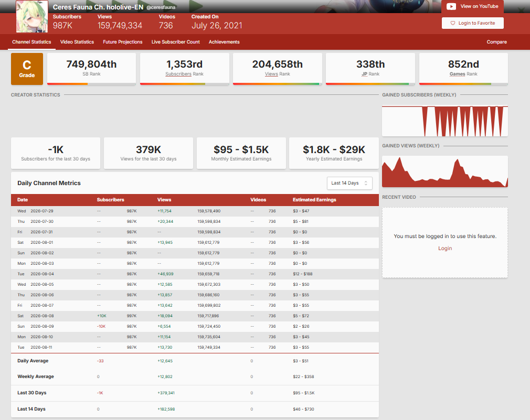Click the YouTube play icon in View on YouTube
530x420 pixels.
coord(451,6)
